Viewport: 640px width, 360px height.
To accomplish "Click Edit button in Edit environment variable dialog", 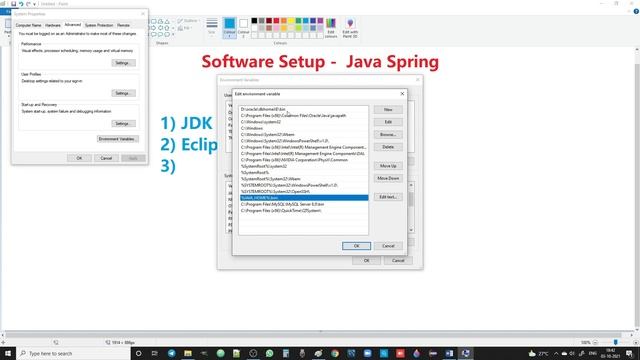I will [388, 122].
